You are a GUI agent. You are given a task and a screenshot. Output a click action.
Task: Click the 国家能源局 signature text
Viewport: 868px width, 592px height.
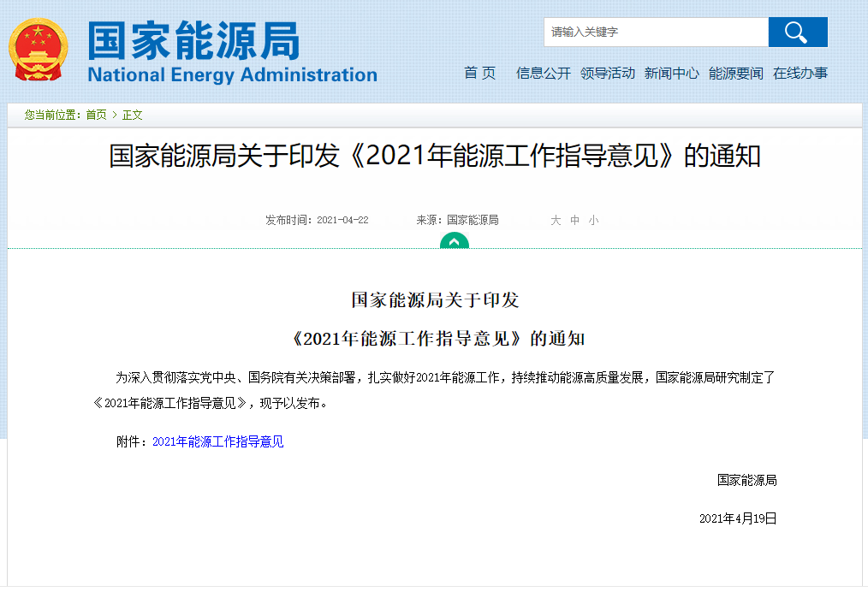pyautogui.click(x=746, y=480)
